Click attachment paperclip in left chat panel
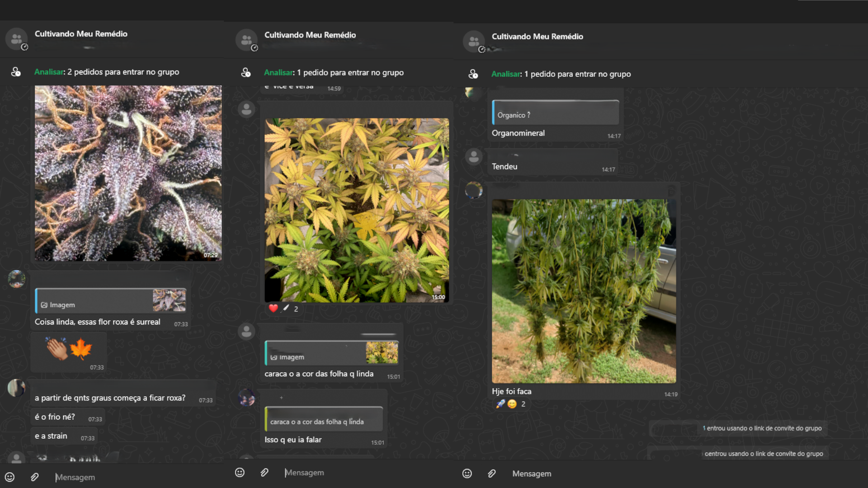868x488 pixels. click(x=35, y=477)
